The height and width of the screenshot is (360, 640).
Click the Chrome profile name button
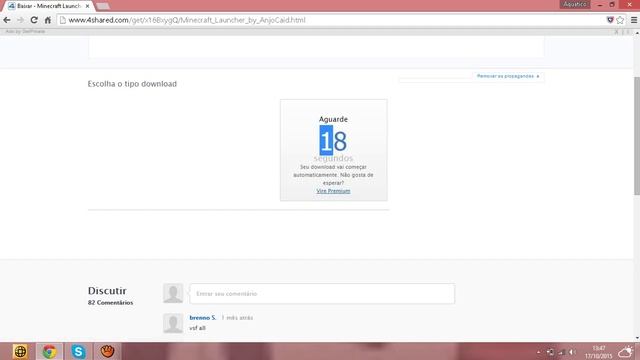(x=575, y=4)
